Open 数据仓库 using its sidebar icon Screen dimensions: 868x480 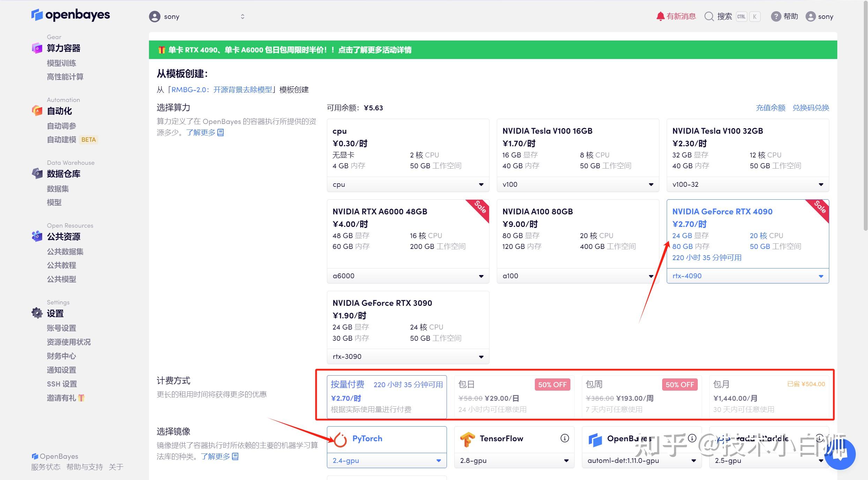pos(37,173)
